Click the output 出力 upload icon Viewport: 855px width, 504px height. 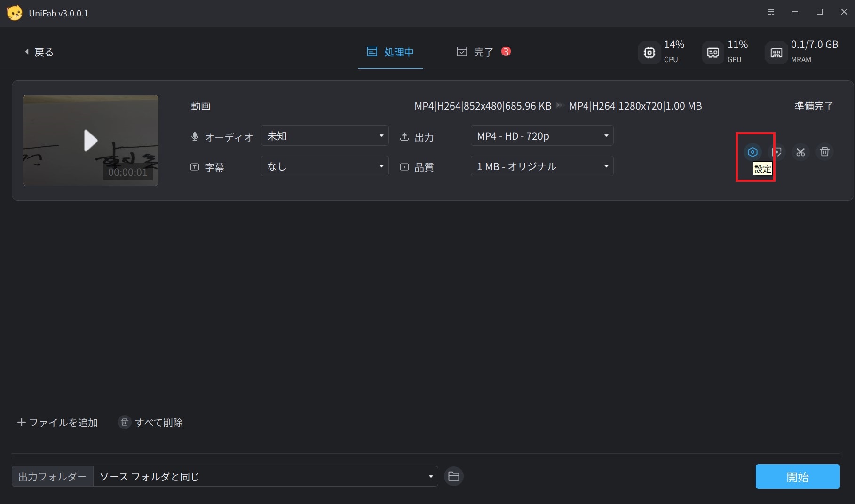click(404, 137)
